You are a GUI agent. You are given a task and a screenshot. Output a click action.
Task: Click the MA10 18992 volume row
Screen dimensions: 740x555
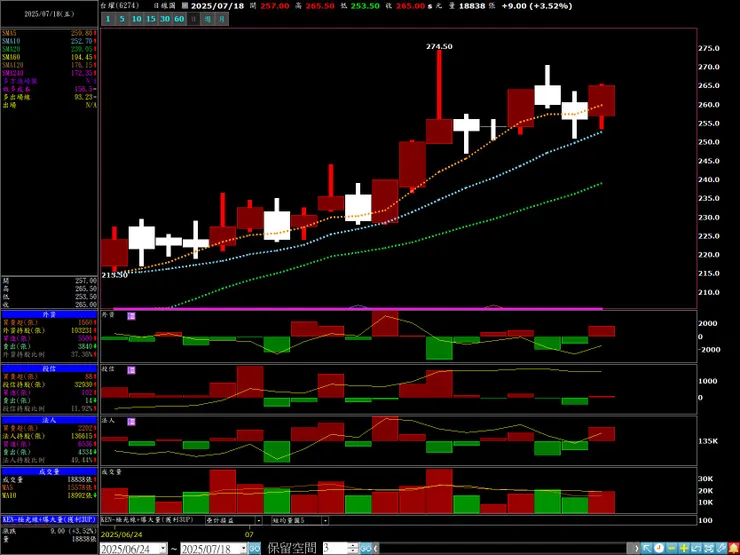point(49,495)
